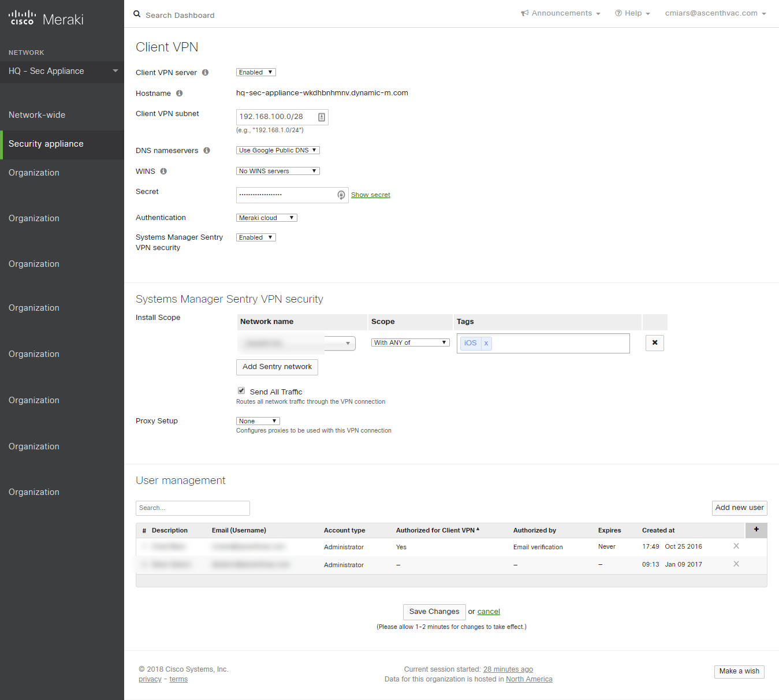Open Network-wide menu in sidebar
This screenshot has height=700, width=779.
(x=37, y=115)
